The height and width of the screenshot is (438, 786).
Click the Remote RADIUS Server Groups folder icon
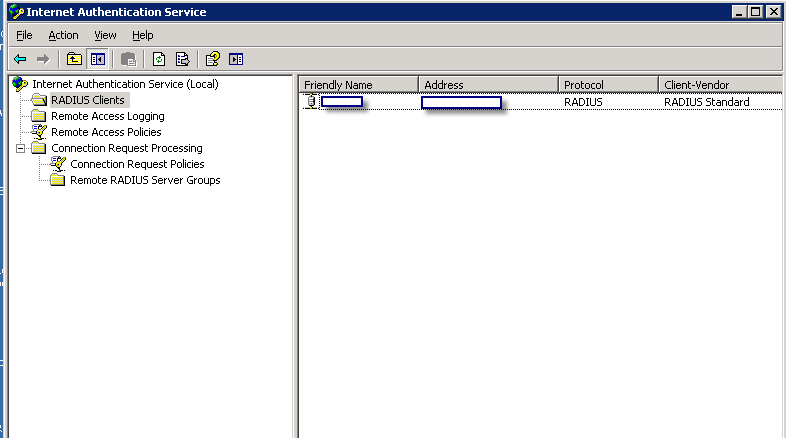pos(58,180)
